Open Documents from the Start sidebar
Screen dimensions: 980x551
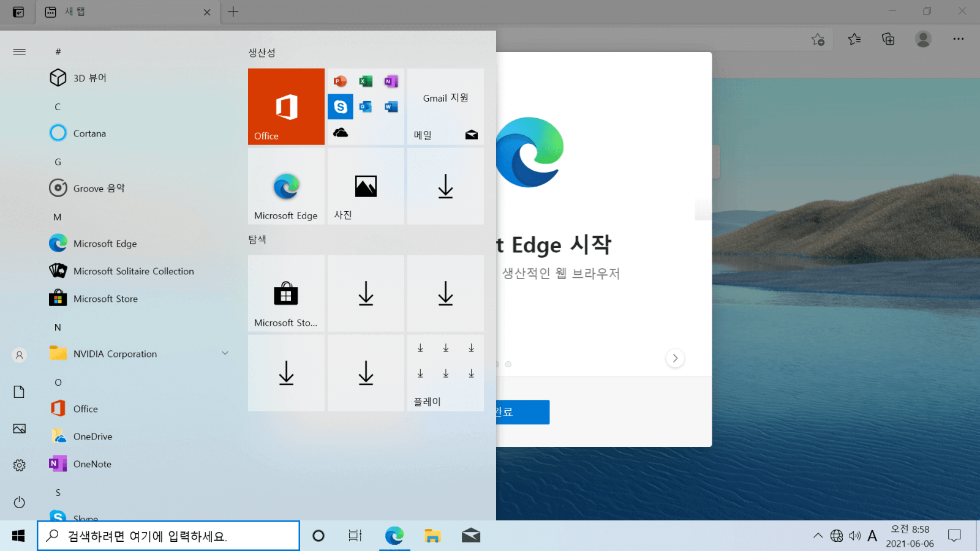pyautogui.click(x=19, y=392)
